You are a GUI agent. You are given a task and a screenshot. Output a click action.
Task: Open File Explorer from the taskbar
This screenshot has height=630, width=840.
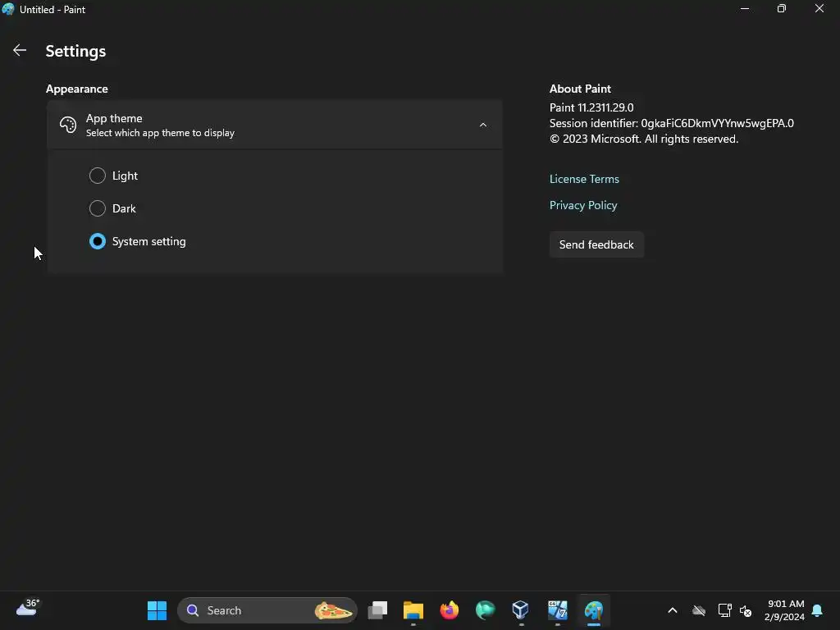click(x=413, y=610)
